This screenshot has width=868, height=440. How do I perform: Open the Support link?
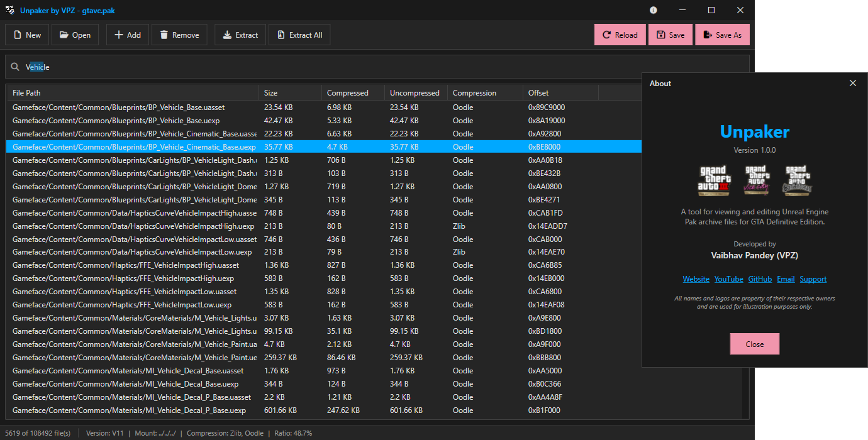(813, 278)
